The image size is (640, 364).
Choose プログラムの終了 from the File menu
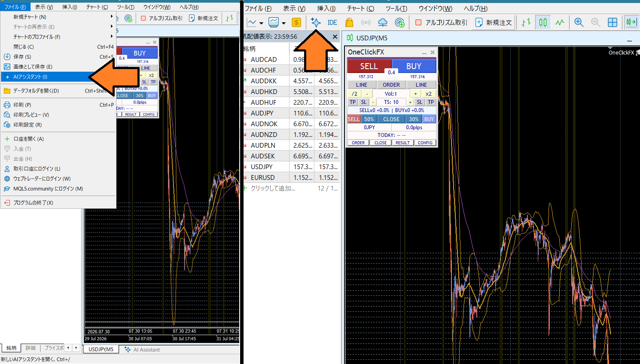tap(58, 203)
